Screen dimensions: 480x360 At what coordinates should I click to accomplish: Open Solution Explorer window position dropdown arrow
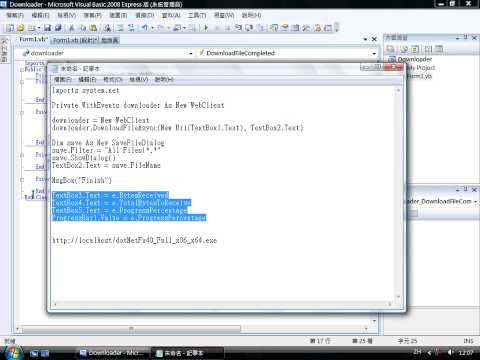[458, 38]
